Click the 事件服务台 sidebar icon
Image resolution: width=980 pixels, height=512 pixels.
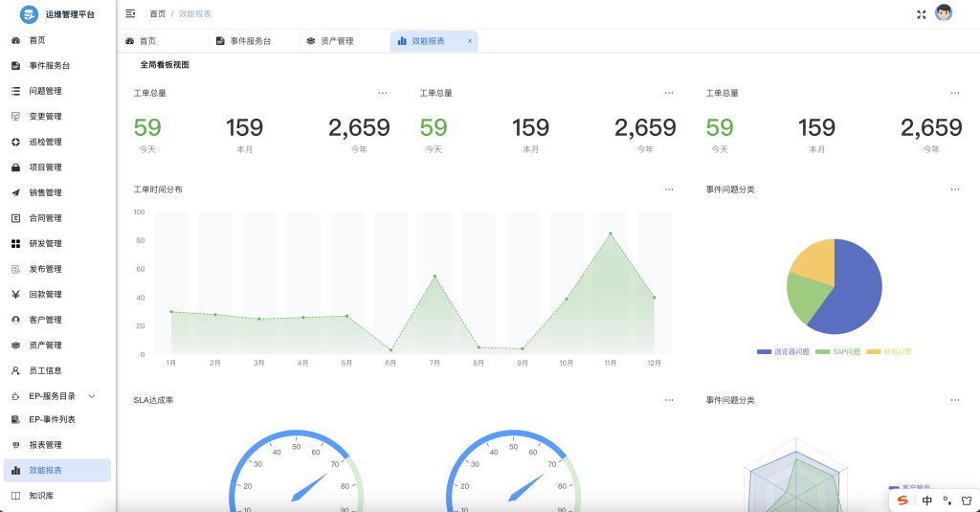[x=15, y=66]
